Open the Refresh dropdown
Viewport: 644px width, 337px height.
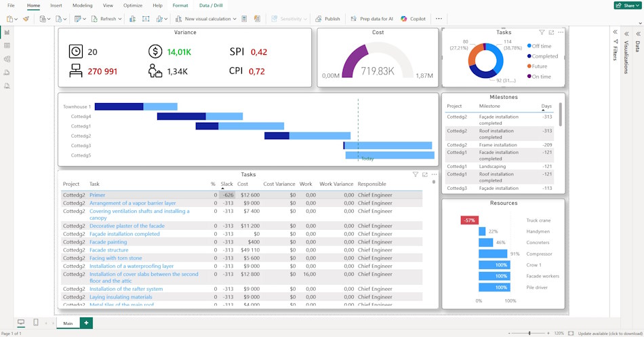coord(120,19)
